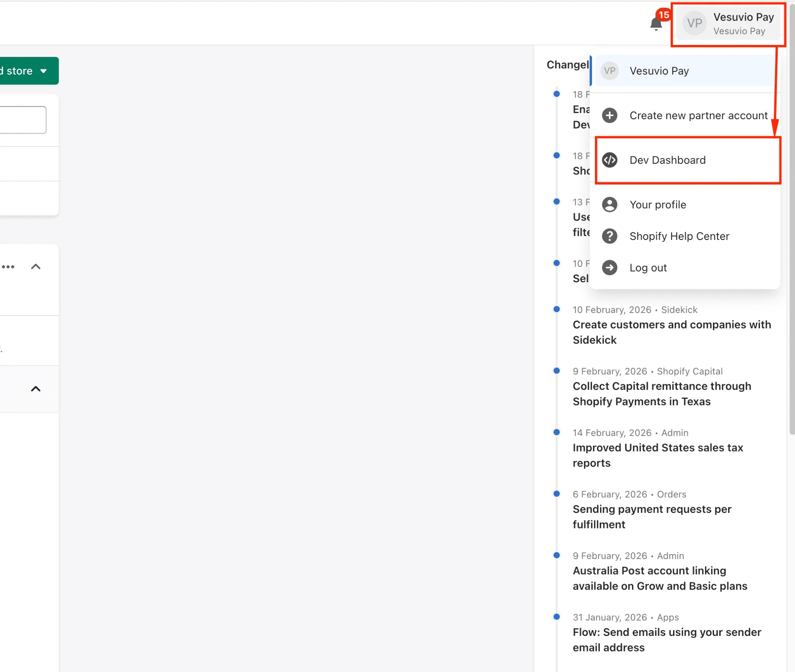Click the code icon next to Dev Dashboard
The image size is (795, 672).
[609, 160]
